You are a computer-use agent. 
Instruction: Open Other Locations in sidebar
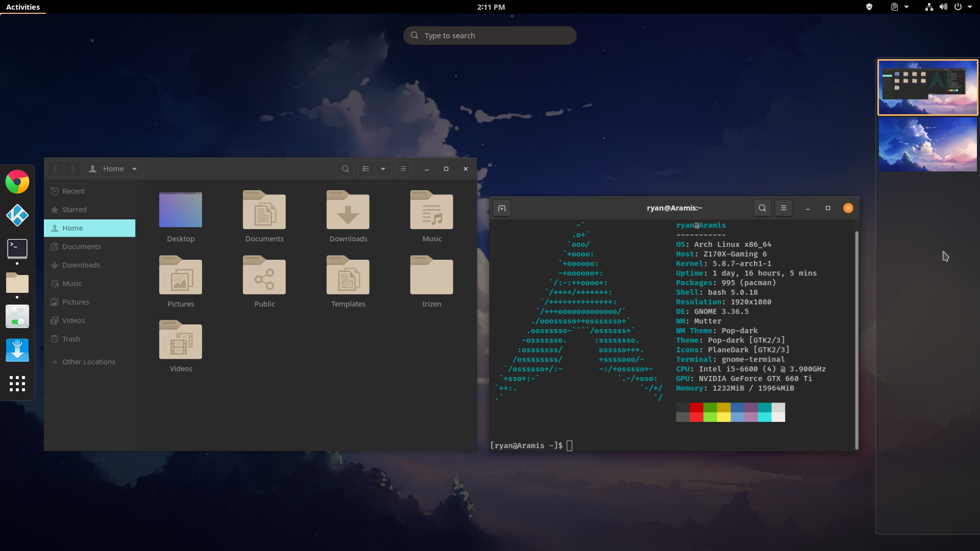click(90, 362)
